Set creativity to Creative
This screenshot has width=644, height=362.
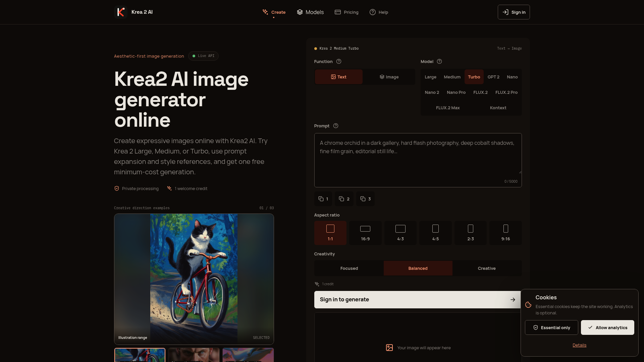(x=487, y=268)
